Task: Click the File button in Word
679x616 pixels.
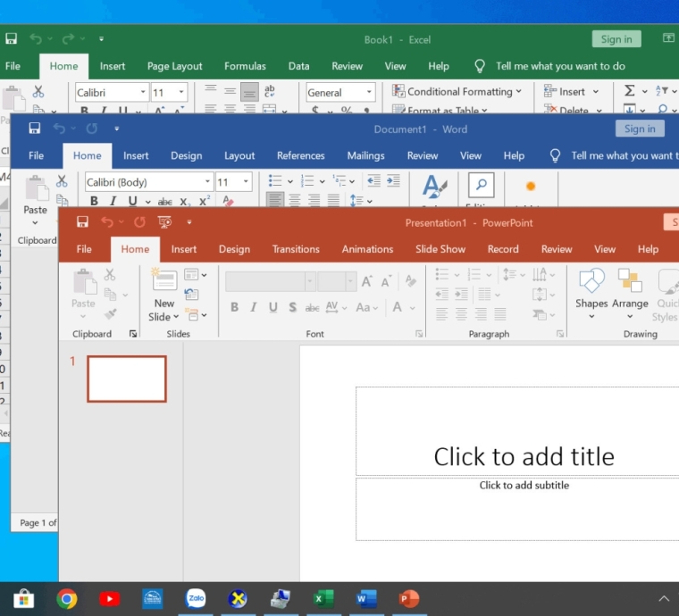Action: coord(36,155)
